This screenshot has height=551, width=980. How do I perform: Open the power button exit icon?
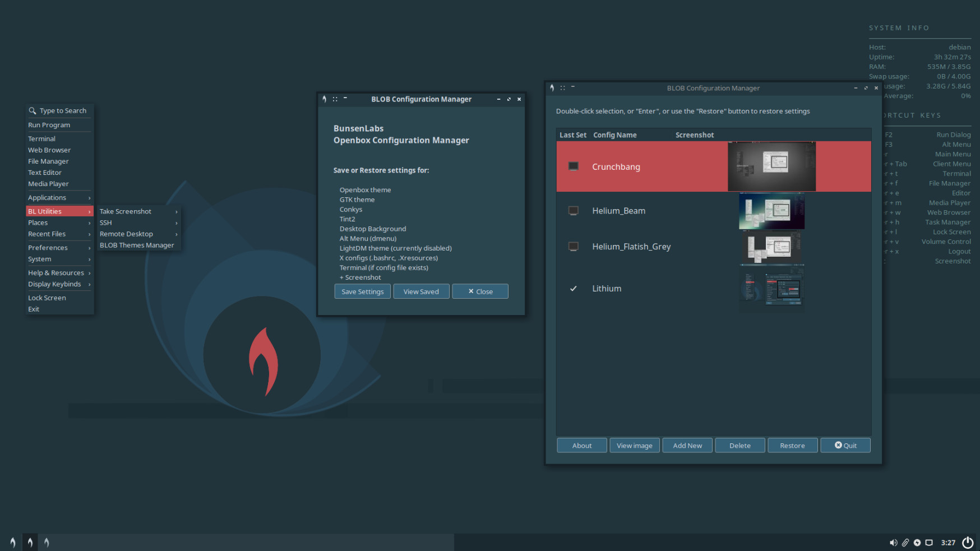pyautogui.click(x=968, y=543)
